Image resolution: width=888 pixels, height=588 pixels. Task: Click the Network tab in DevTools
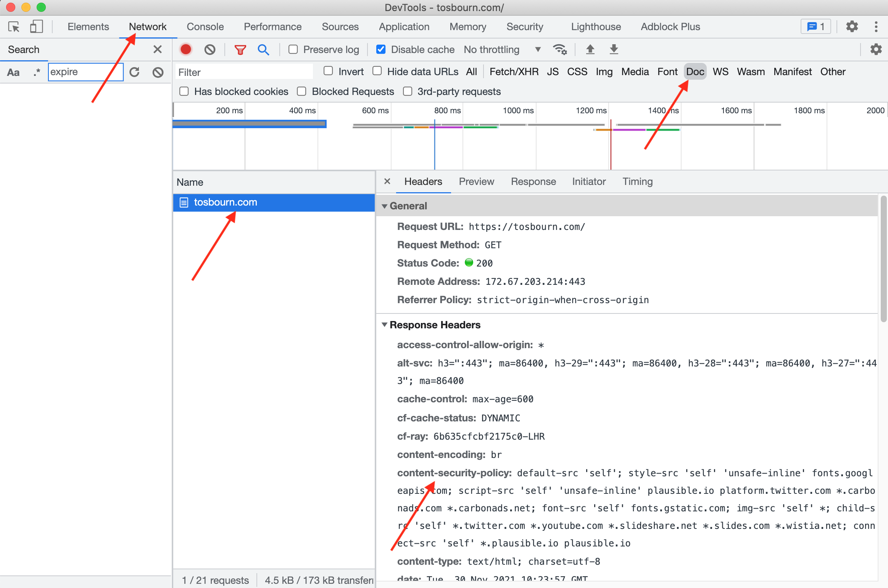click(x=147, y=26)
